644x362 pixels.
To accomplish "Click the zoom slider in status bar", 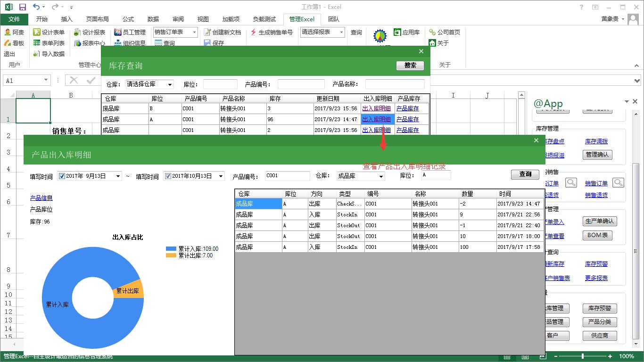I will (583, 356).
